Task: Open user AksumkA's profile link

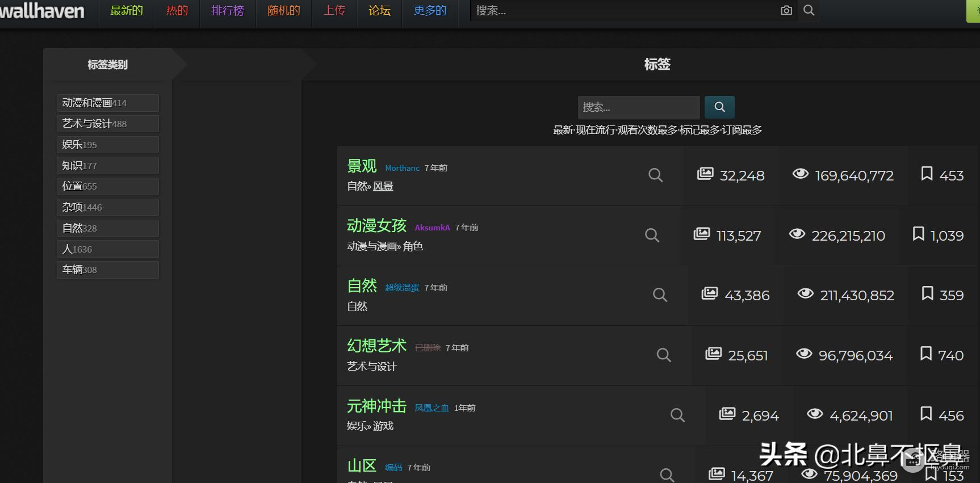Action: coord(432,228)
